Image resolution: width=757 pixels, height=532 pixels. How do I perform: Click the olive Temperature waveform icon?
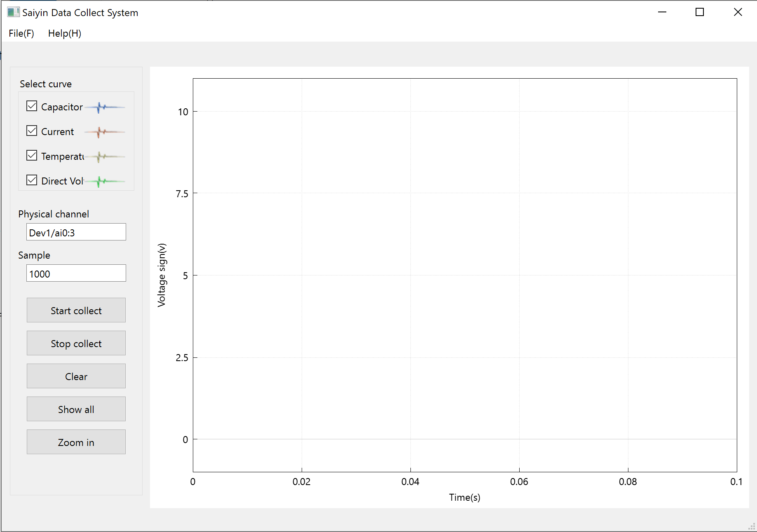tap(105, 157)
